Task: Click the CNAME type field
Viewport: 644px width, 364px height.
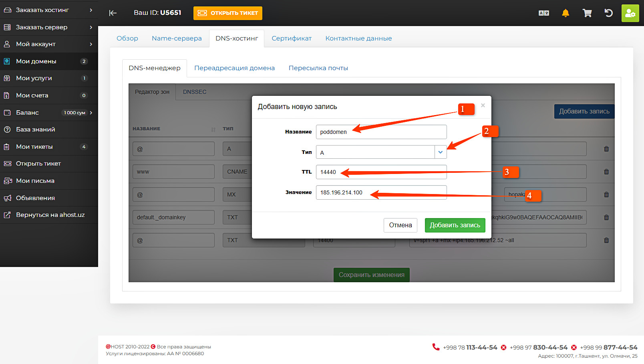Action: click(x=237, y=172)
